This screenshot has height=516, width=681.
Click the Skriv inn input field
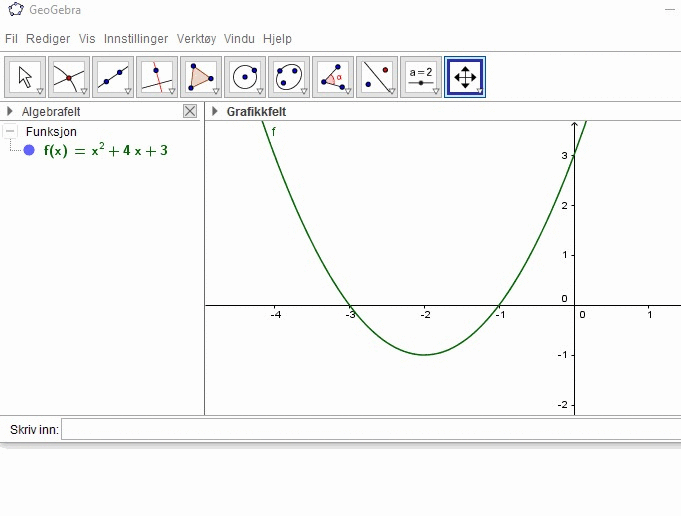[370, 430]
